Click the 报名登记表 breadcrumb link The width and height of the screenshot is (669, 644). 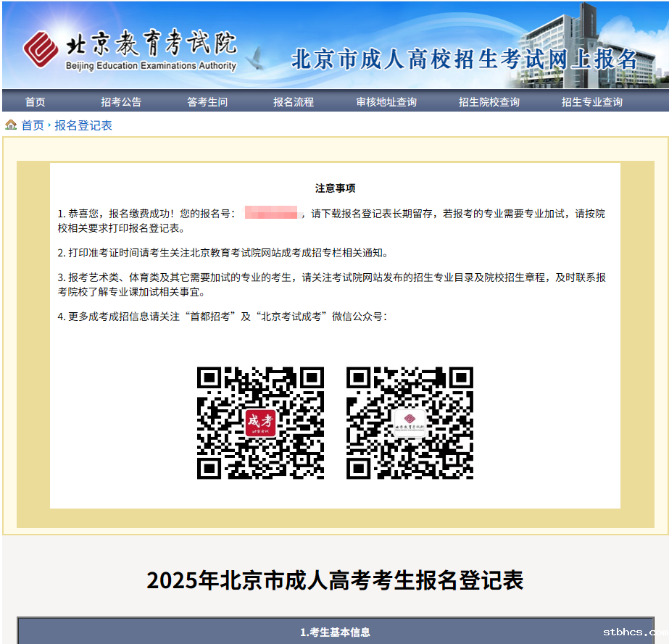pyautogui.click(x=83, y=125)
